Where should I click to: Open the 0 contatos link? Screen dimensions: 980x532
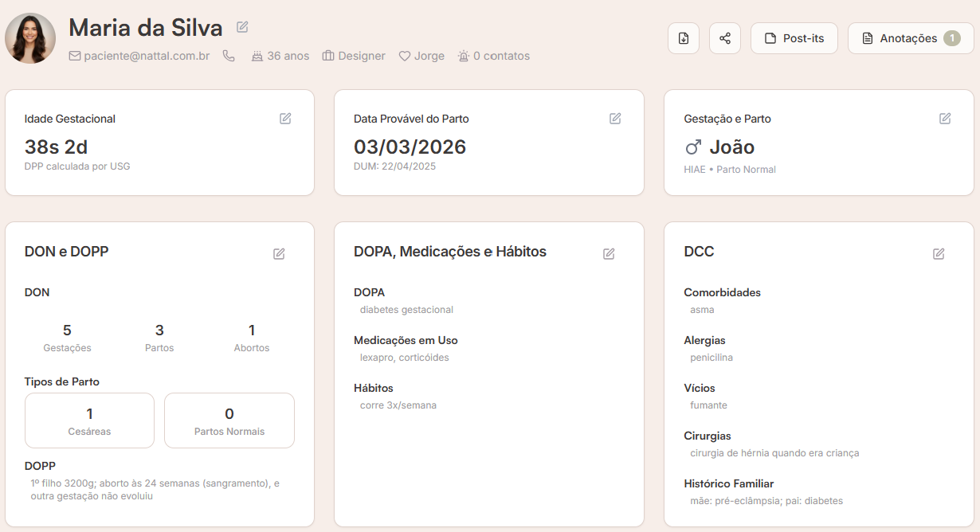(493, 56)
